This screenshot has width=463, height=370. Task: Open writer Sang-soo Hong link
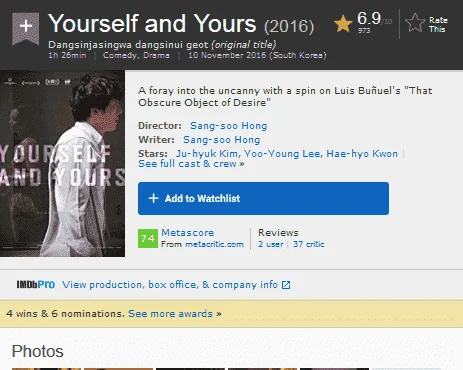(222, 140)
